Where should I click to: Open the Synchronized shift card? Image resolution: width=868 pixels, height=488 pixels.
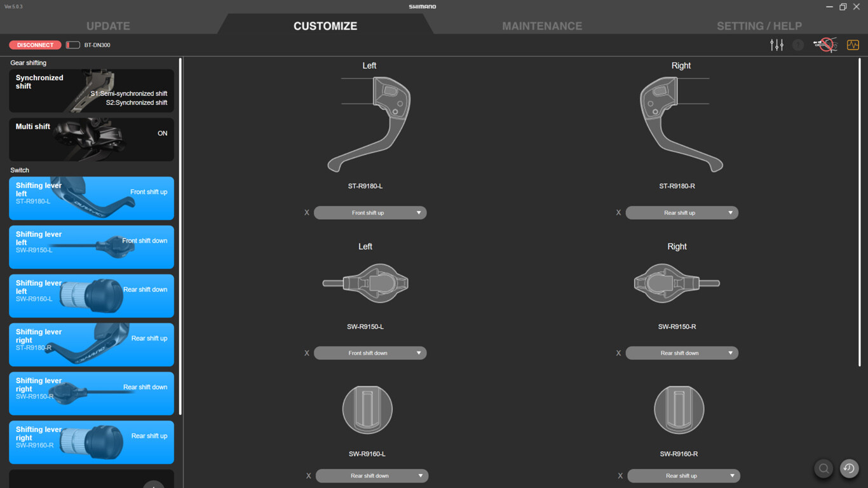click(92, 91)
